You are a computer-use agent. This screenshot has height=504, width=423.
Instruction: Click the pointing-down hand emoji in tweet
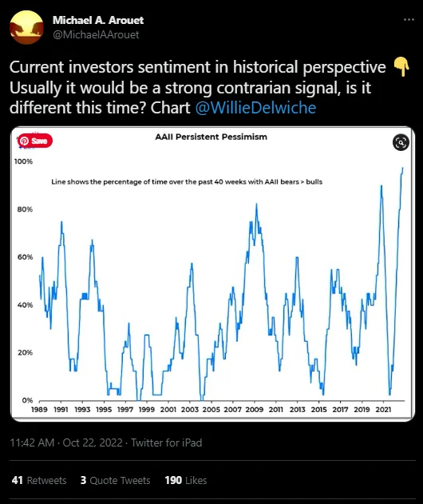[401, 67]
